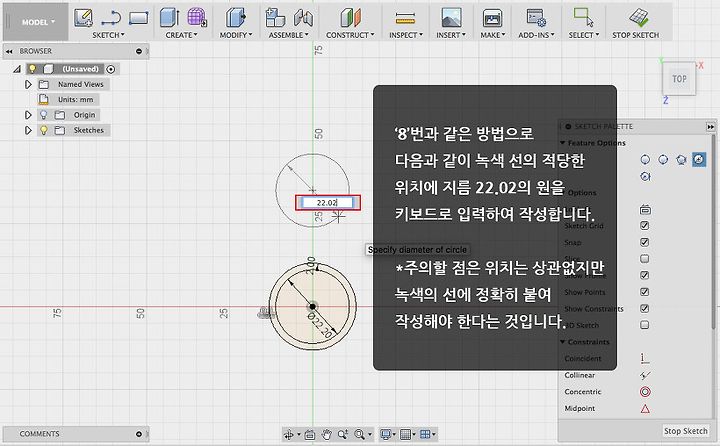Viewport: 720px width, 446px height.
Task: Expand the Sketches tree node
Action: tap(28, 130)
